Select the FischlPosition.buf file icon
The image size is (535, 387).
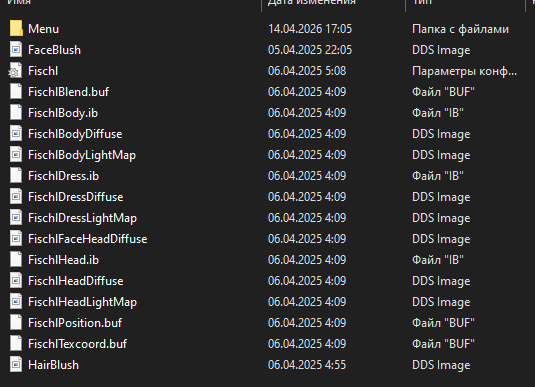coord(16,323)
